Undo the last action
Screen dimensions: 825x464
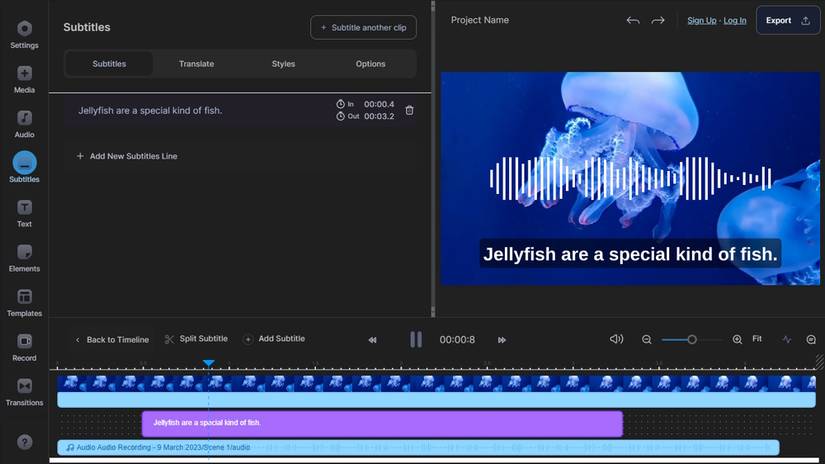tap(633, 21)
